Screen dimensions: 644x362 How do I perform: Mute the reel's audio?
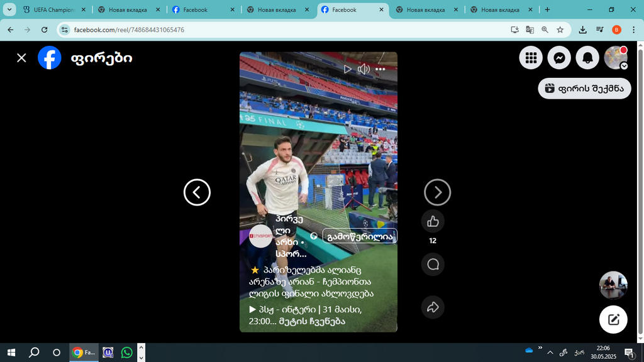coord(364,69)
